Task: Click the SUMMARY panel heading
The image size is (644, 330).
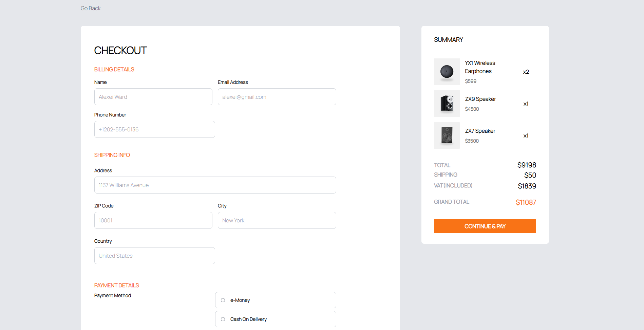Action: click(x=448, y=39)
